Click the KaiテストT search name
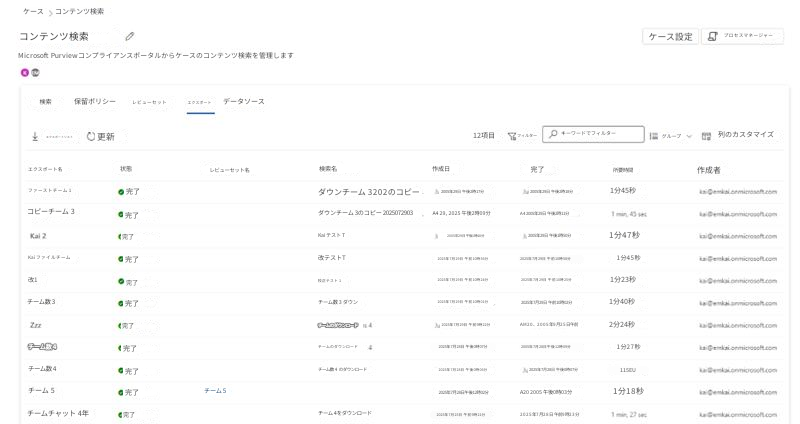This screenshot has width=800, height=424. (332, 235)
